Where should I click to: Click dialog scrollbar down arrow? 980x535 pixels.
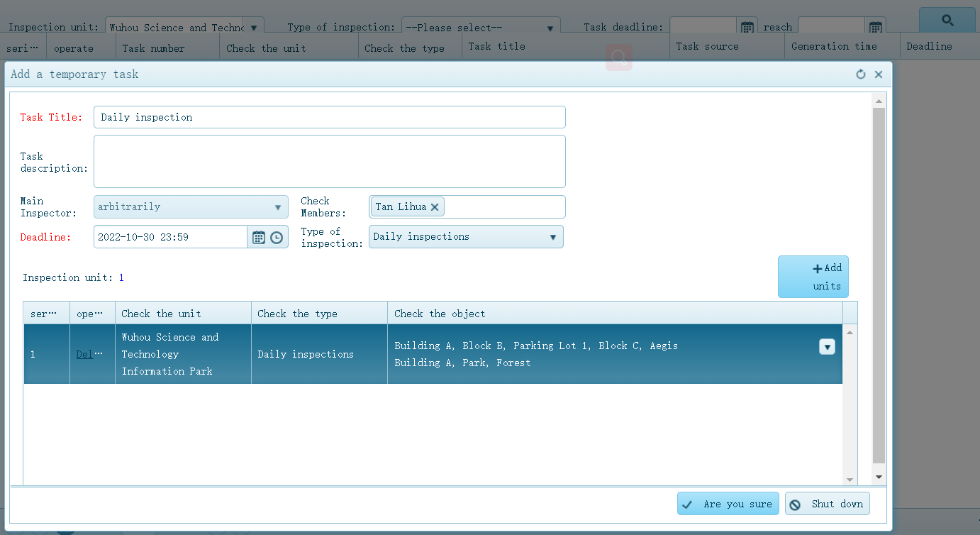(879, 478)
